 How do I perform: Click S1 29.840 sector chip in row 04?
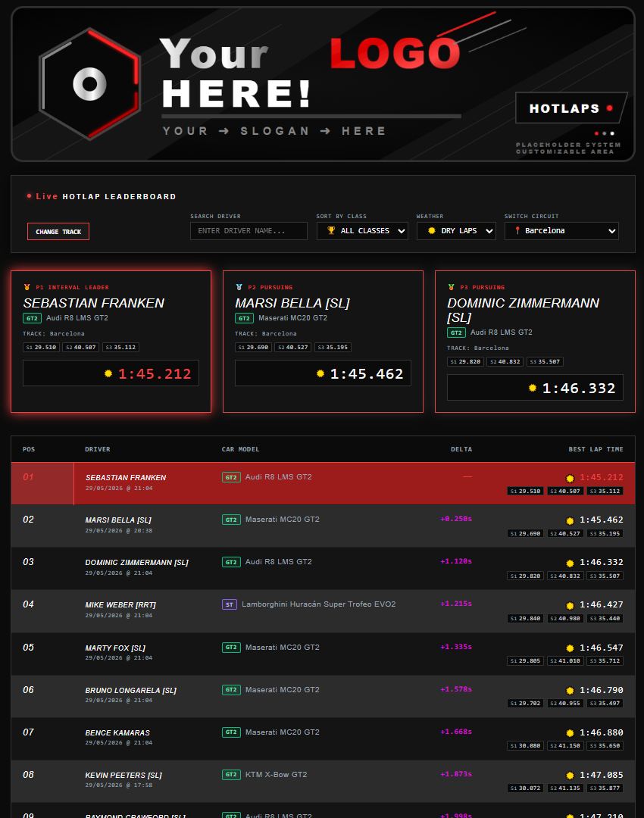pyautogui.click(x=526, y=619)
